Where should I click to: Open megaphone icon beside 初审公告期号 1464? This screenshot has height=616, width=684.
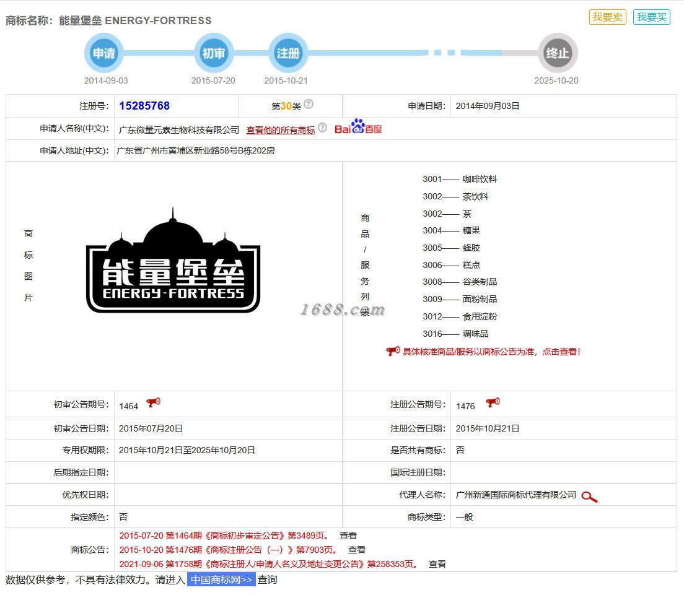153,402
